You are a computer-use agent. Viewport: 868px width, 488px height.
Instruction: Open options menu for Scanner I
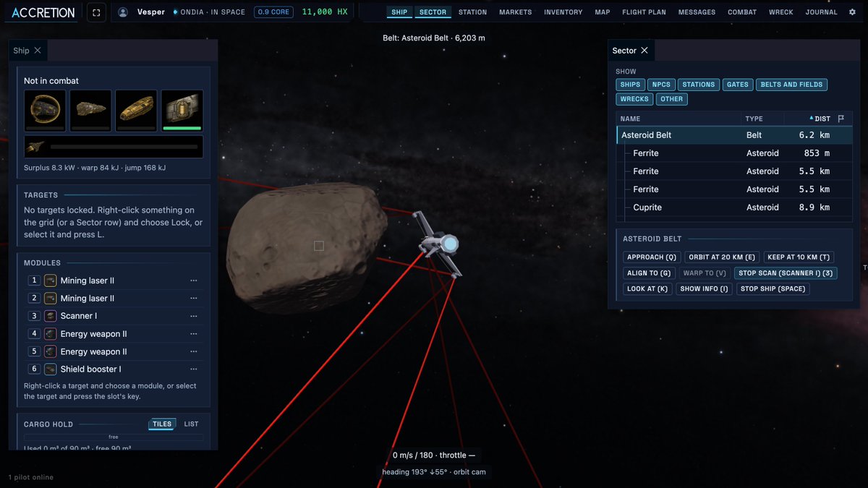[194, 316]
